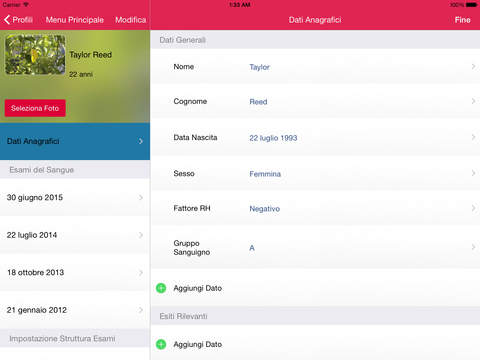Click the 22 anni age text
The height and width of the screenshot is (360, 480).
point(81,74)
